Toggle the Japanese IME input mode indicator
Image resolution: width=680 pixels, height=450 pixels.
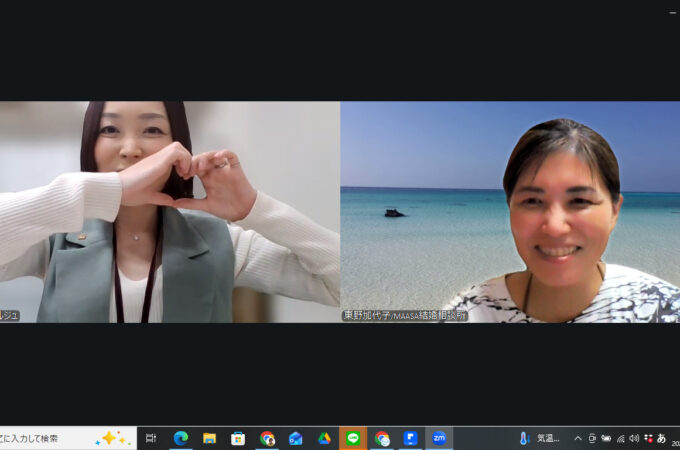(x=661, y=438)
